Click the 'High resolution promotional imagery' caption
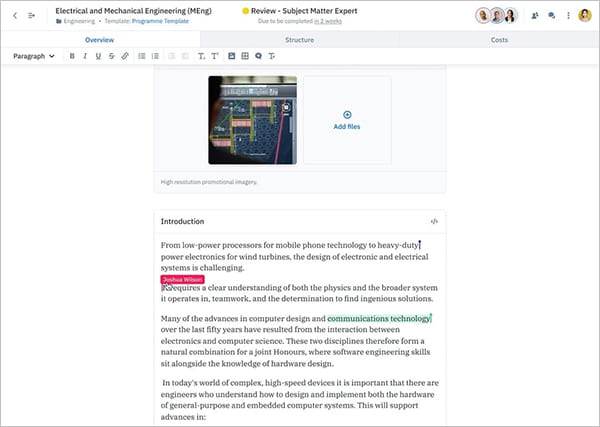This screenshot has width=600, height=427. click(209, 182)
